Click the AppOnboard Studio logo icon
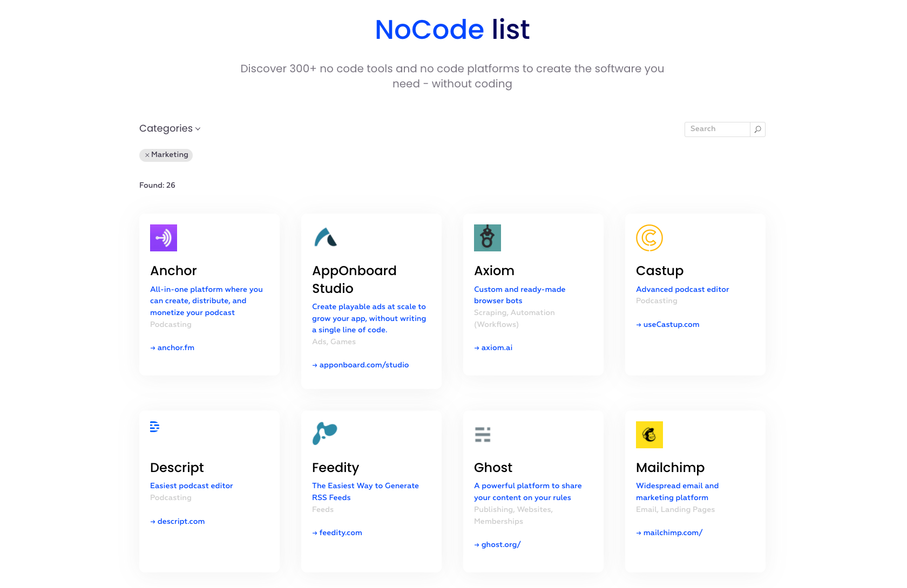The image size is (907, 588). point(326,238)
